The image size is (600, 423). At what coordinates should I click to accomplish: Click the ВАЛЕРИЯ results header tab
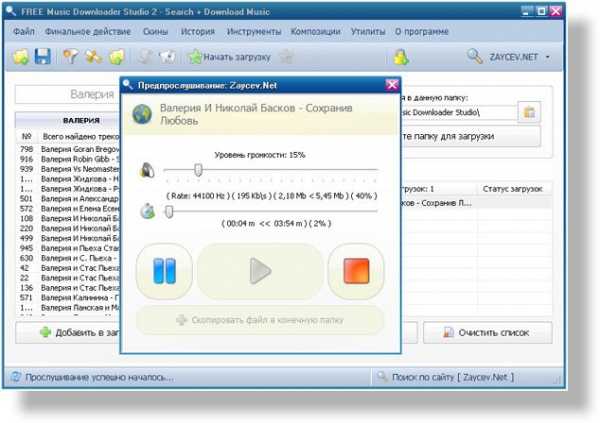point(67,120)
